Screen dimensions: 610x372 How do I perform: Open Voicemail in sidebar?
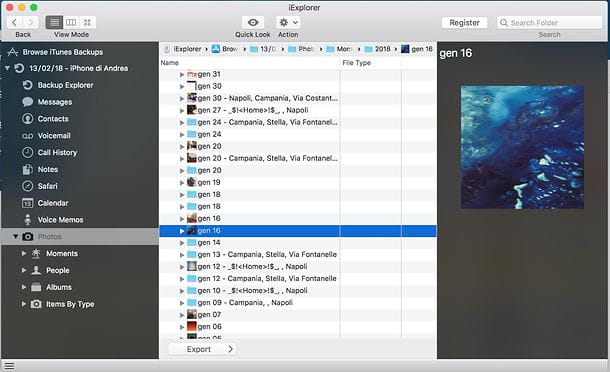coord(54,136)
